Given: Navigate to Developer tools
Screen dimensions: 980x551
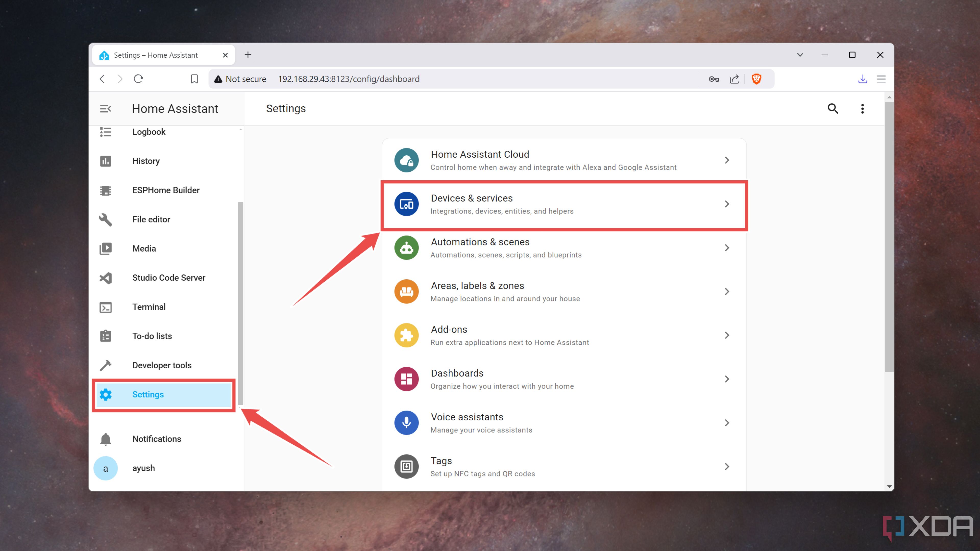Looking at the screenshot, I should (162, 365).
